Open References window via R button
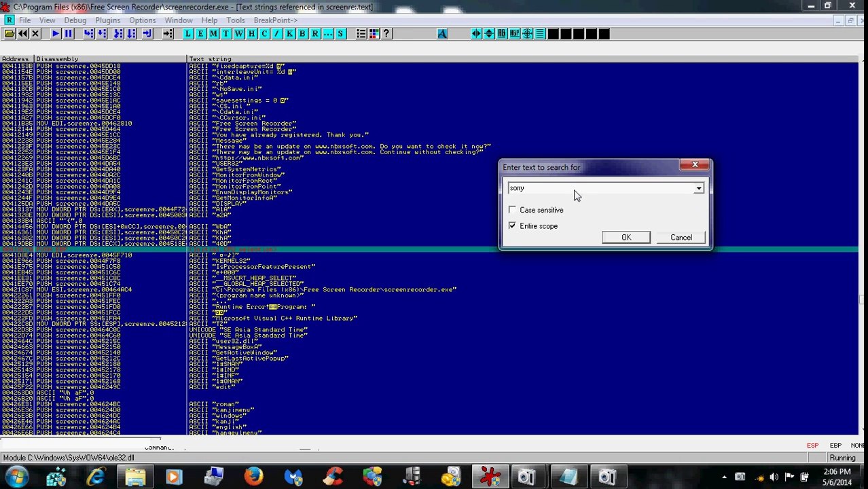Screen dimensions: 868x489 tap(315, 34)
